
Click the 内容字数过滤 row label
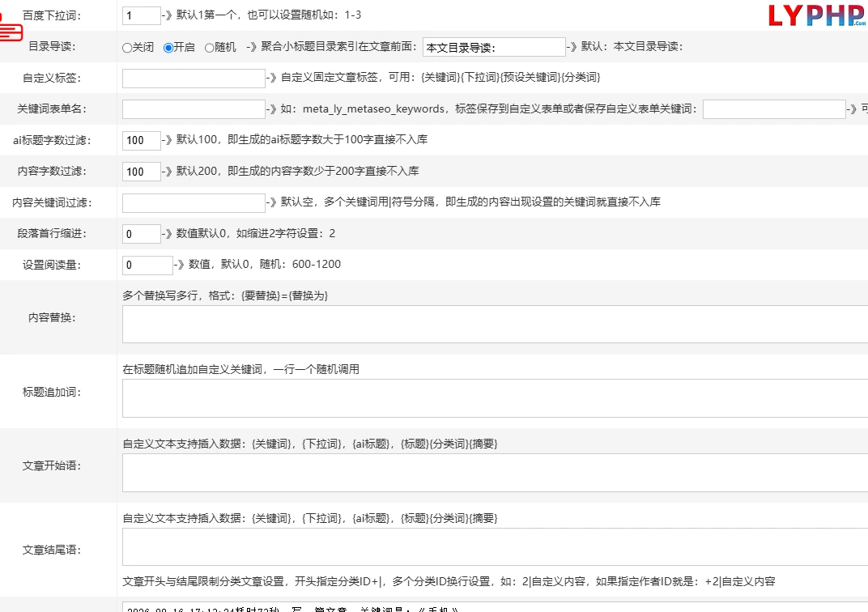tap(52, 172)
